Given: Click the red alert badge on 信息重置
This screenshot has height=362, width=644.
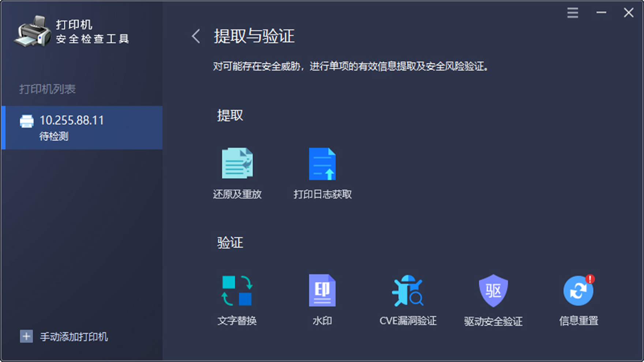Looking at the screenshot, I should (590, 279).
